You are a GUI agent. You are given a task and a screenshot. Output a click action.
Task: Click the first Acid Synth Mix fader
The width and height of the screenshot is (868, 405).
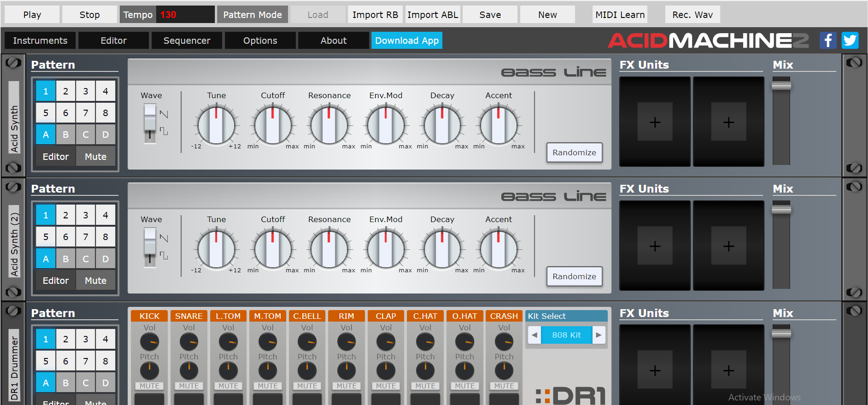pyautogui.click(x=781, y=85)
